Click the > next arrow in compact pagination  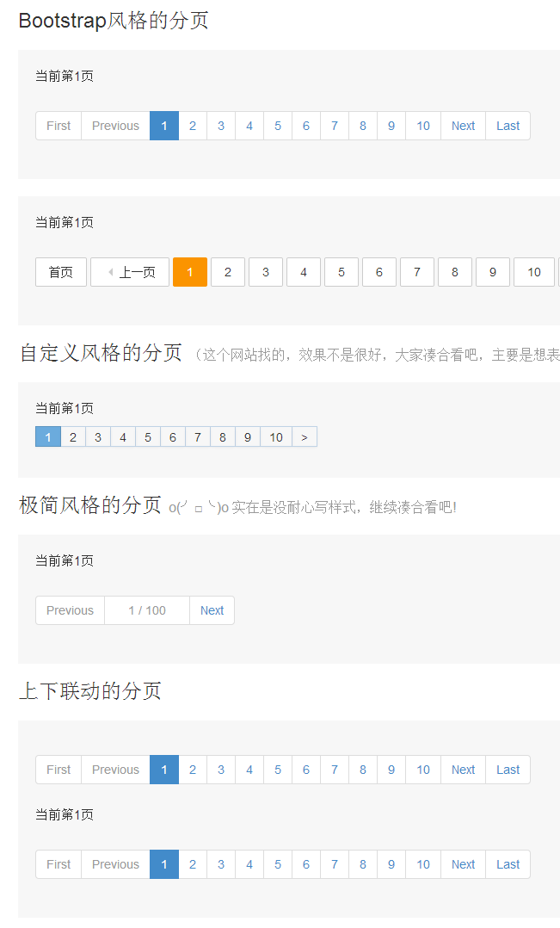305,437
